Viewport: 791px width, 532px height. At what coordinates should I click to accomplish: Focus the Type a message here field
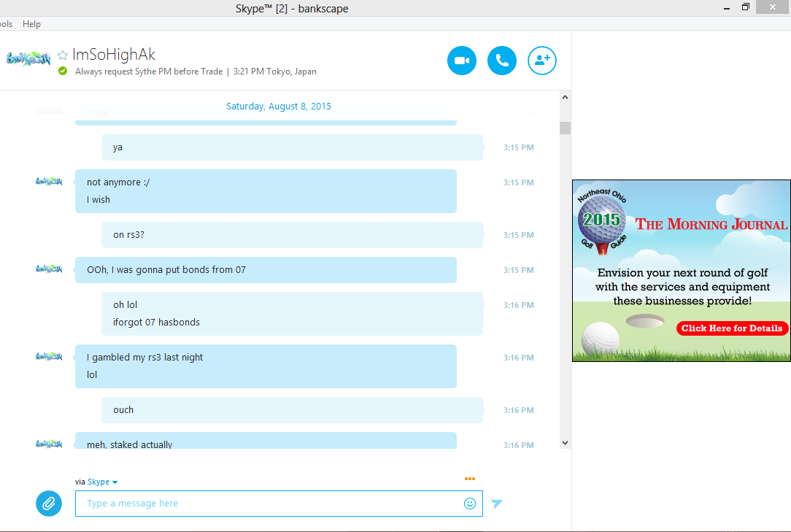(x=279, y=504)
